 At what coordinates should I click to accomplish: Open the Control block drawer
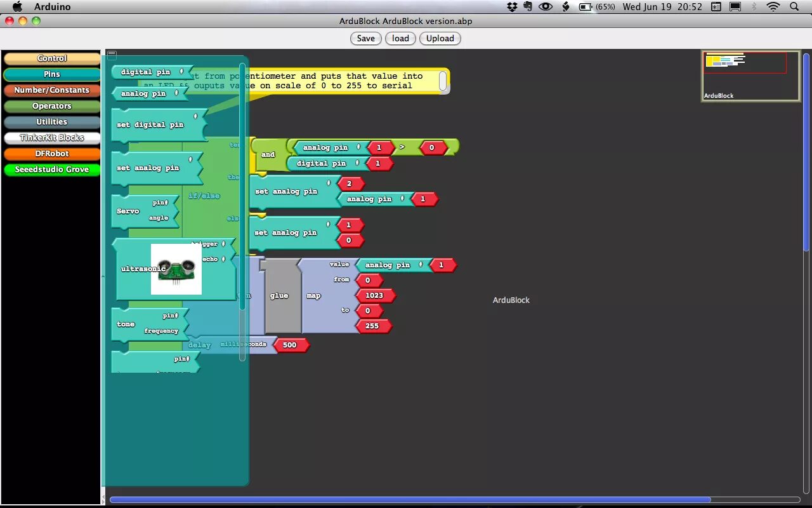coord(52,58)
